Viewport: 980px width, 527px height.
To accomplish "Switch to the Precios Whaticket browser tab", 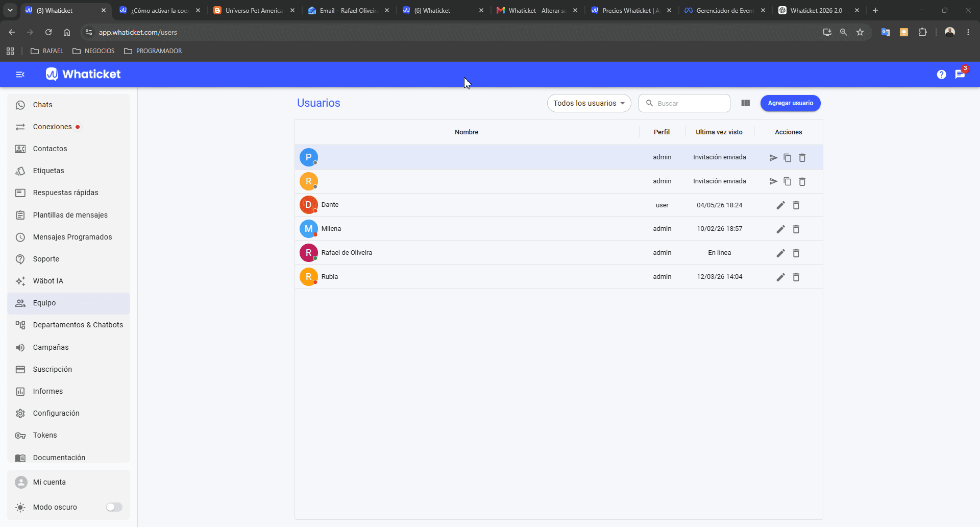I will pyautogui.click(x=631, y=10).
